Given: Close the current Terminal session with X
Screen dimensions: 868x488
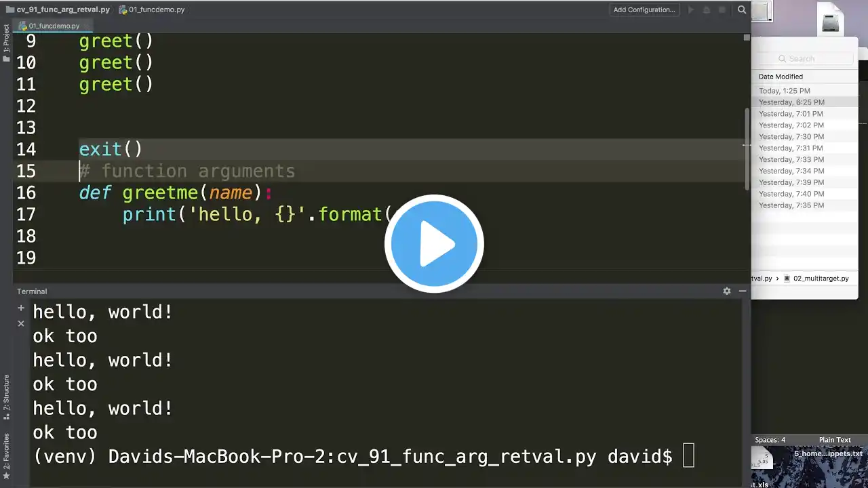Looking at the screenshot, I should pyautogui.click(x=21, y=323).
